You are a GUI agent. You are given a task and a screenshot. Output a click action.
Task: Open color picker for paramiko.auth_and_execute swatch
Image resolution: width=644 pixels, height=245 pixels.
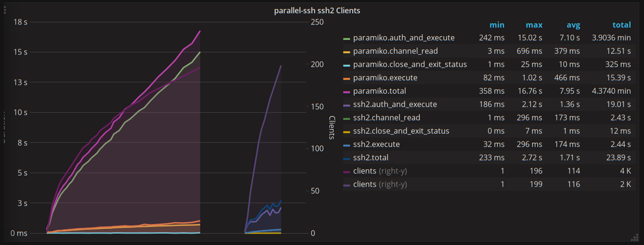tap(347, 38)
